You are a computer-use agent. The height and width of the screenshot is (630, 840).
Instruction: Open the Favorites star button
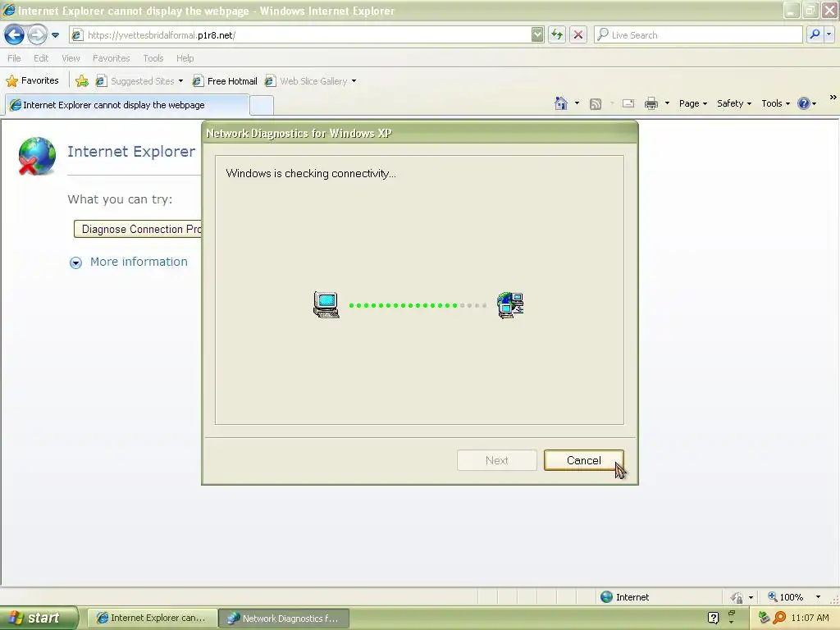pyautogui.click(x=32, y=81)
